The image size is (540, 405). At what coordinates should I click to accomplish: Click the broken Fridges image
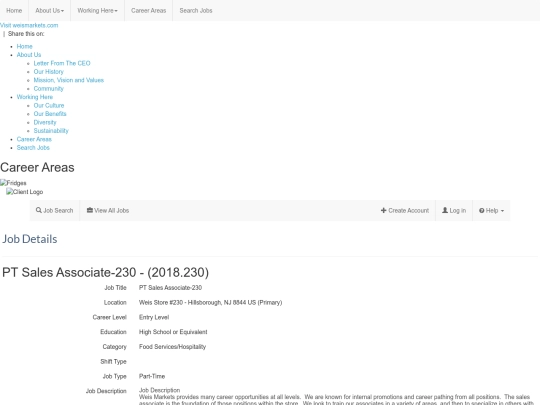[x=13, y=183]
